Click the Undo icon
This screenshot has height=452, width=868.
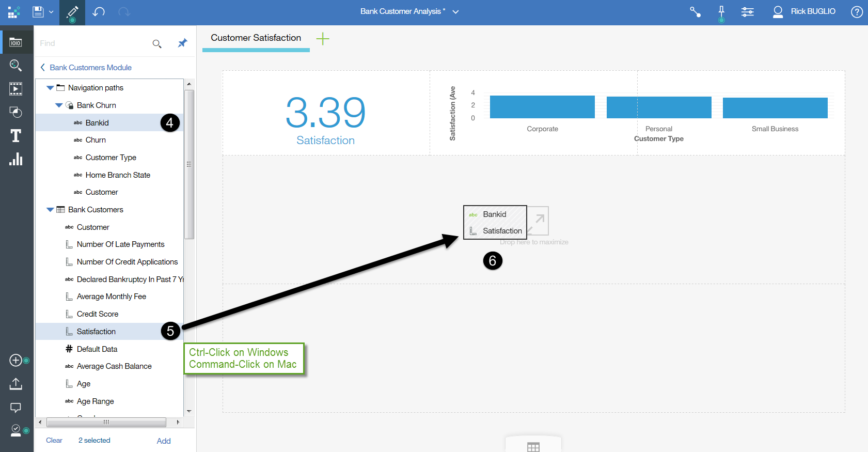pos(99,12)
